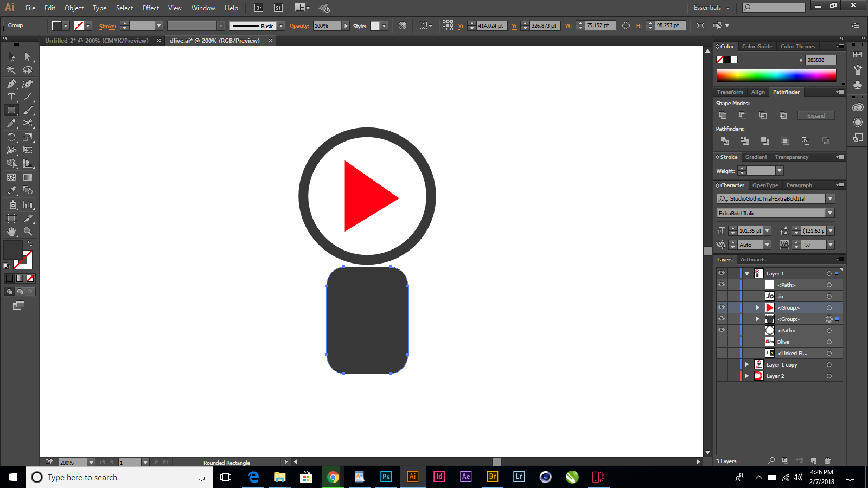Image resolution: width=868 pixels, height=488 pixels.
Task: Expand the Layer 1 copy layer
Action: tap(746, 364)
